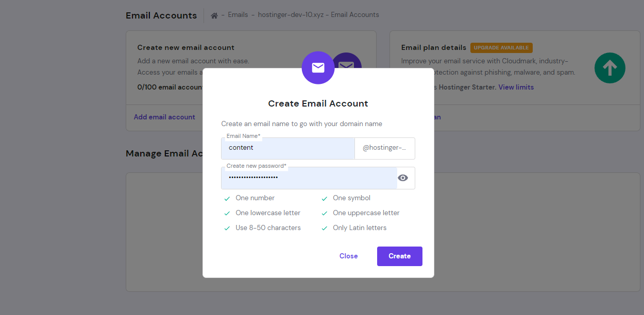Screen dimensions: 644x315
Task: Click the One lowercase letter checkmark
Action: [227, 214]
